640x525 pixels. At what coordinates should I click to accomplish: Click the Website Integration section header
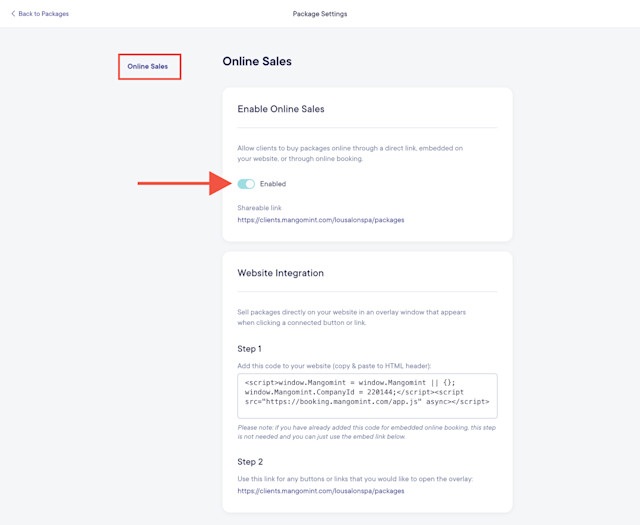point(280,273)
